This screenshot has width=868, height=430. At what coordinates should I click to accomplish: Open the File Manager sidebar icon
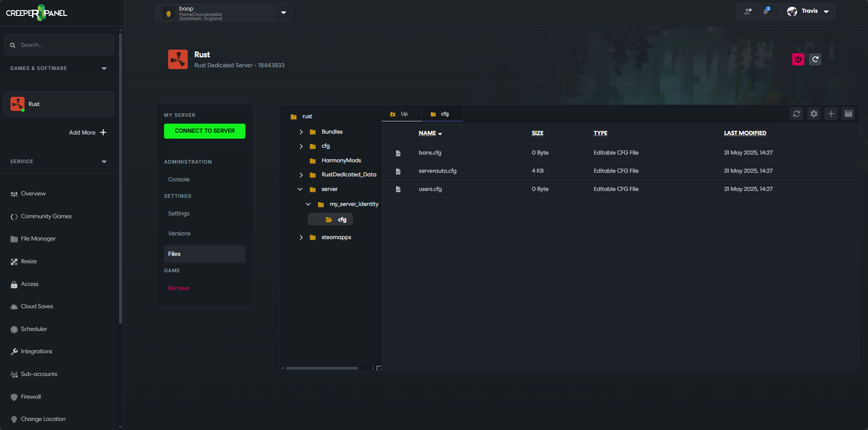[14, 238]
